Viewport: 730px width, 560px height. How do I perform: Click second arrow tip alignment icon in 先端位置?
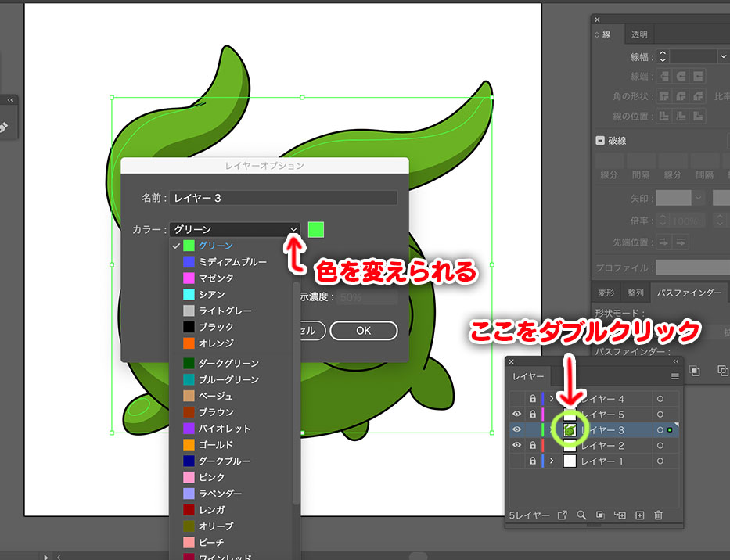click(681, 242)
